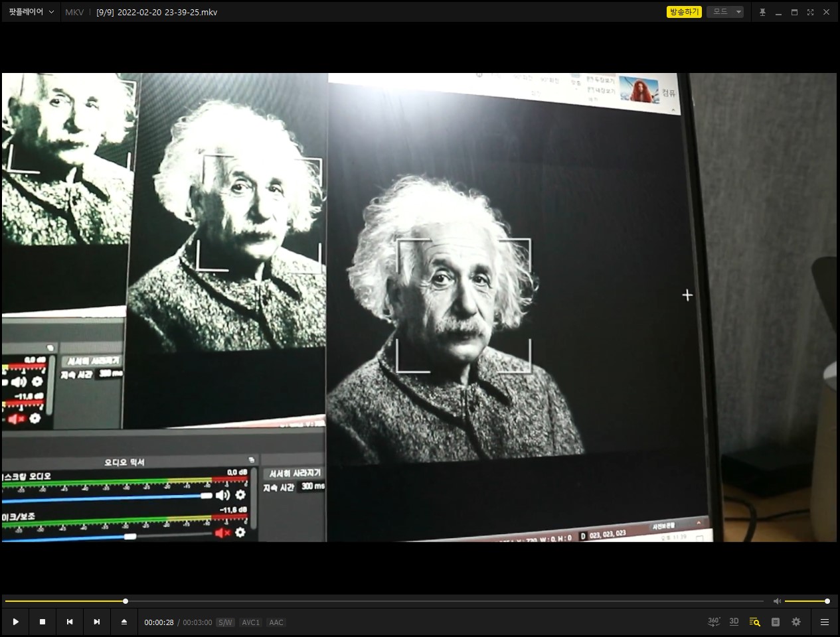Skip to the next file button
This screenshot has width=840, height=637.
pyautogui.click(x=97, y=622)
